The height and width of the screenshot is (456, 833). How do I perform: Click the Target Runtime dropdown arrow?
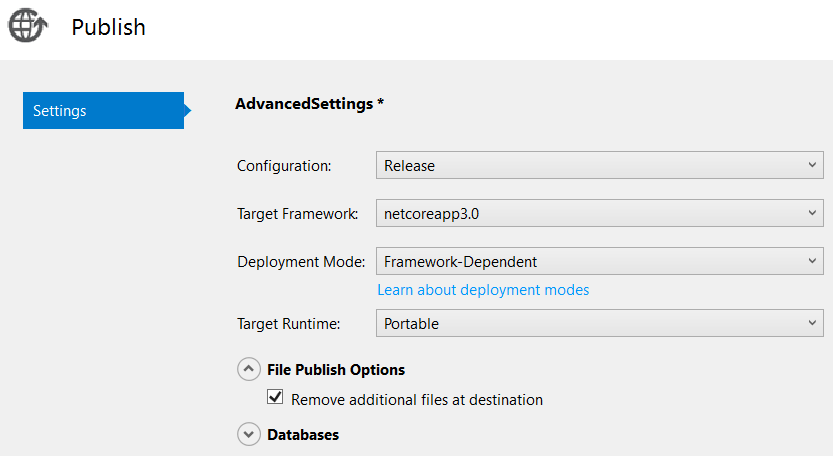pyautogui.click(x=812, y=323)
